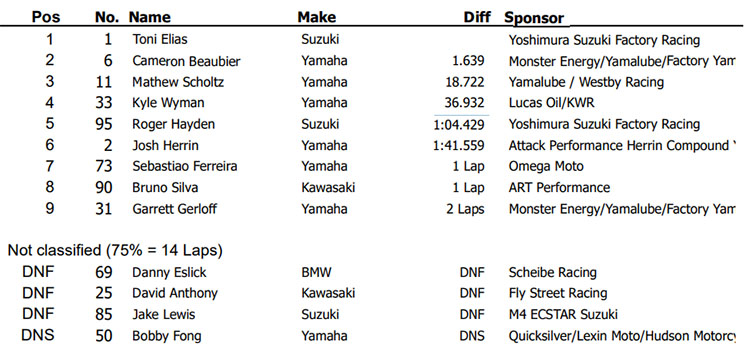The height and width of the screenshot is (361, 745).
Task: Click Josh Herrin's time 1:41.559
Action: click(x=458, y=145)
